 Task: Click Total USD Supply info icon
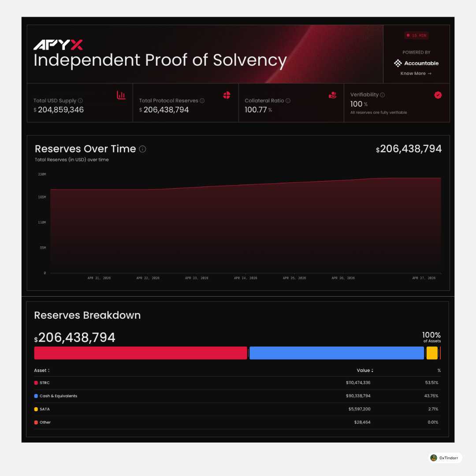(80, 100)
